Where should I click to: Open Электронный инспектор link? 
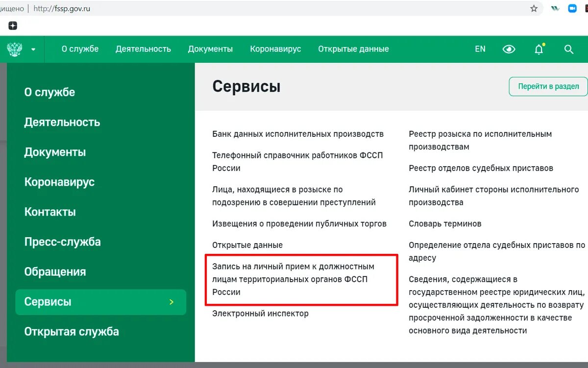[260, 314]
